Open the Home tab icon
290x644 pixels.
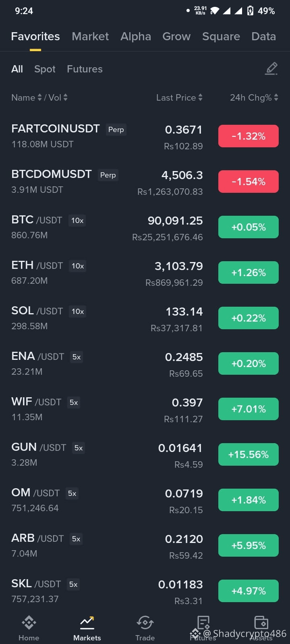pos(29,623)
